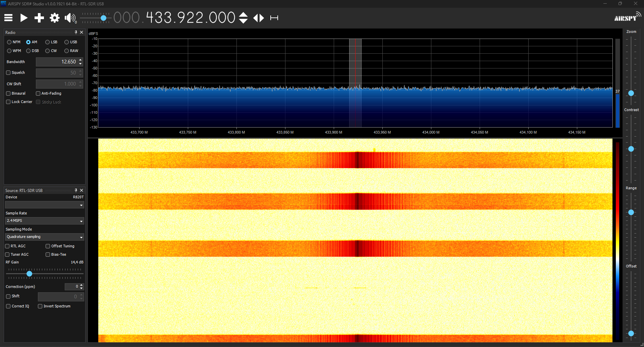
Task: Select DSB demodulation mode
Action: (33, 51)
